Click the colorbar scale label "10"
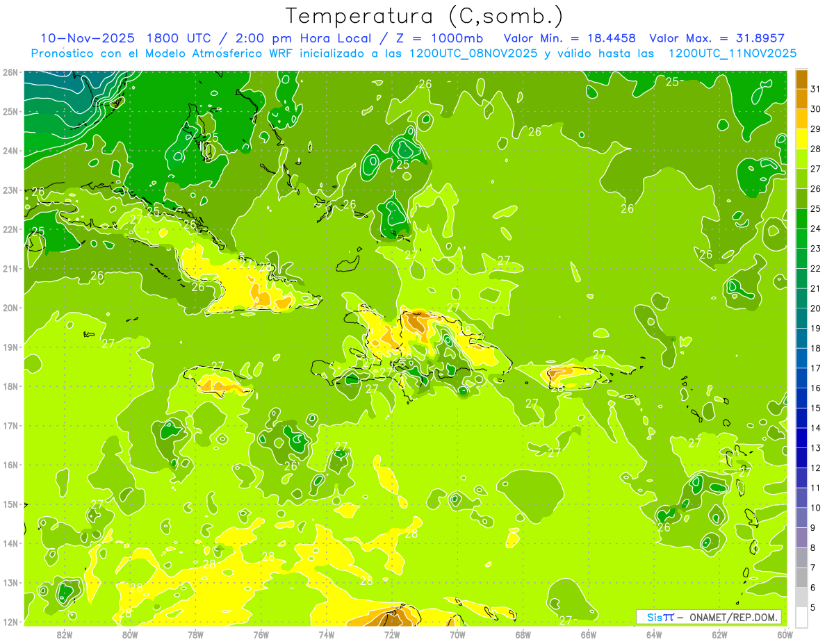Image resolution: width=834 pixels, height=644 pixels. pyautogui.click(x=815, y=508)
